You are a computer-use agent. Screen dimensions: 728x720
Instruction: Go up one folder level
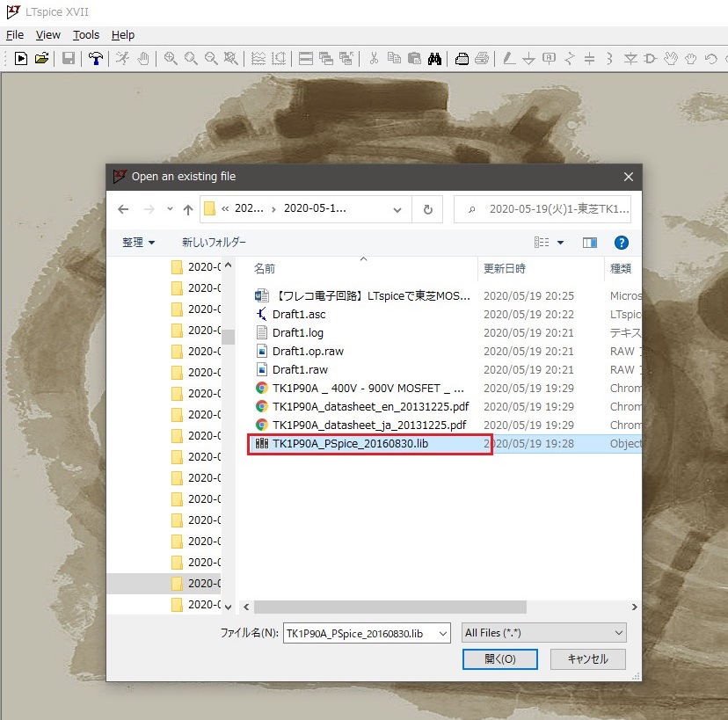(188, 210)
